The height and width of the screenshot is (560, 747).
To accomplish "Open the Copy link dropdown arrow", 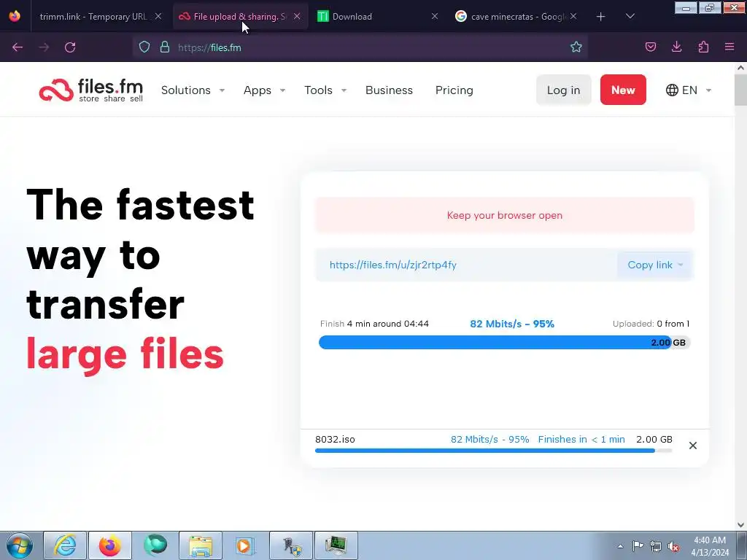I will [x=681, y=265].
